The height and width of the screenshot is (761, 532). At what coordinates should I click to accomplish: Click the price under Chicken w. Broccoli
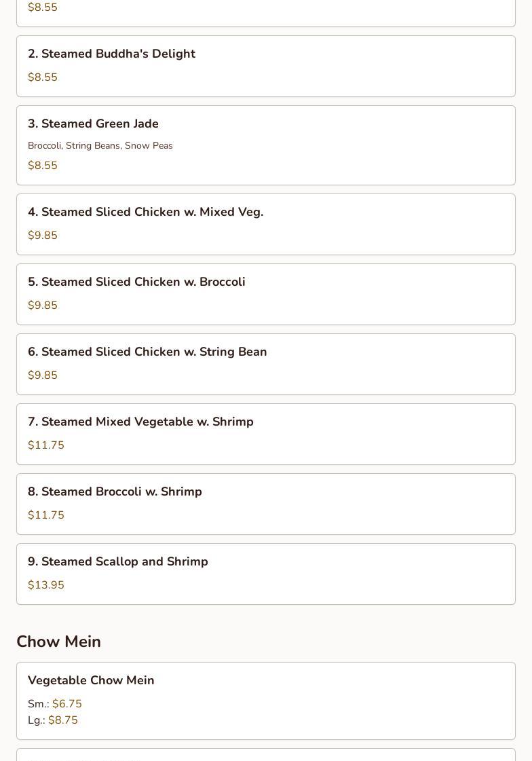coord(43,305)
